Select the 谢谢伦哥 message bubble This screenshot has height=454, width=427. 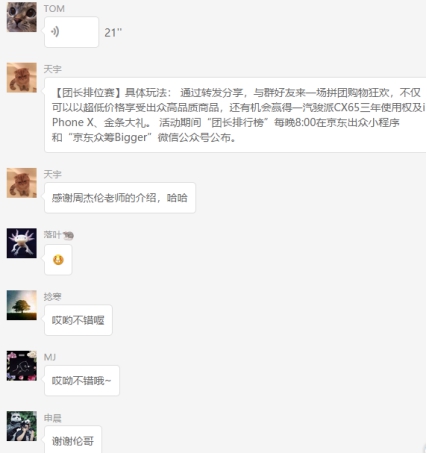(x=73, y=440)
